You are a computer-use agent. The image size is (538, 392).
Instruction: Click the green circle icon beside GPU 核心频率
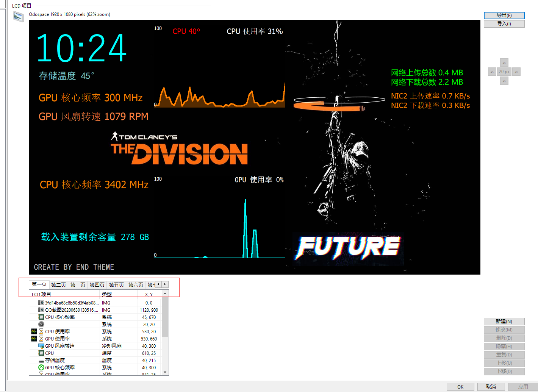pyautogui.click(x=41, y=367)
